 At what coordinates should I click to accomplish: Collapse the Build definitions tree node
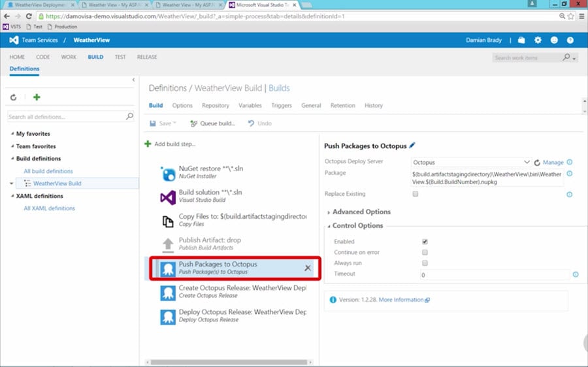point(12,159)
